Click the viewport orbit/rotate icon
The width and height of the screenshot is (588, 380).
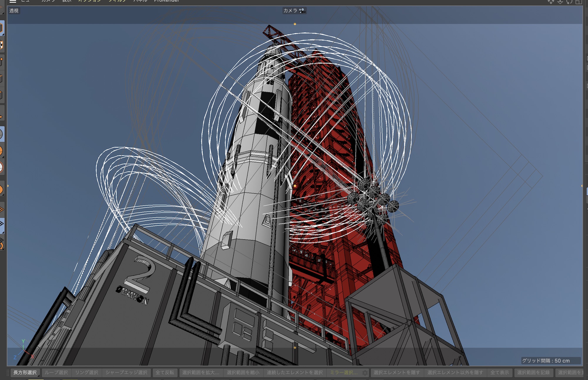pos(569,1)
